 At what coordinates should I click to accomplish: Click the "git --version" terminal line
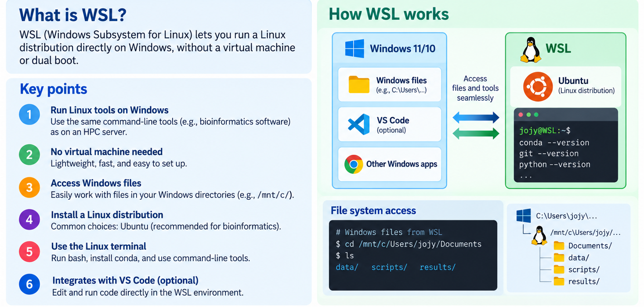549,153
